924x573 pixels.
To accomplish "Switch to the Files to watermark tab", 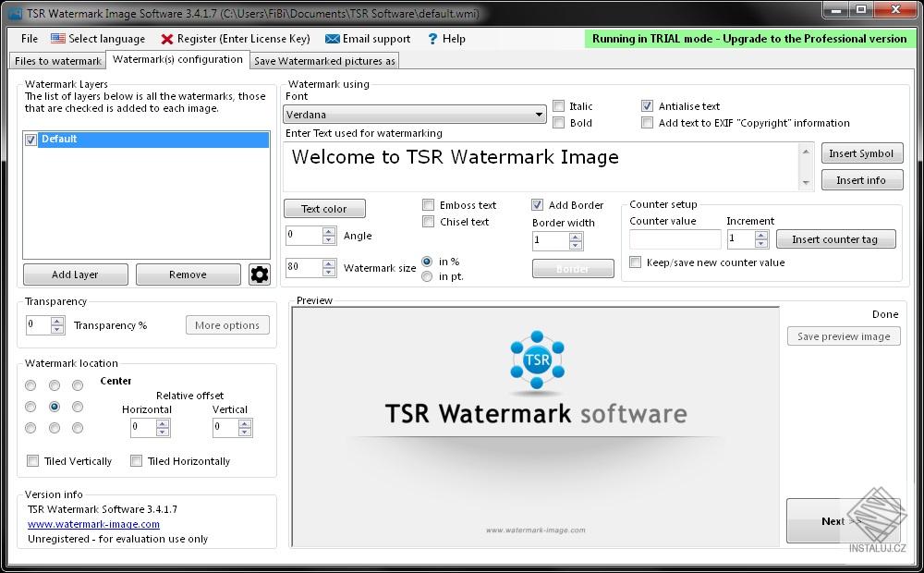I will [56, 60].
